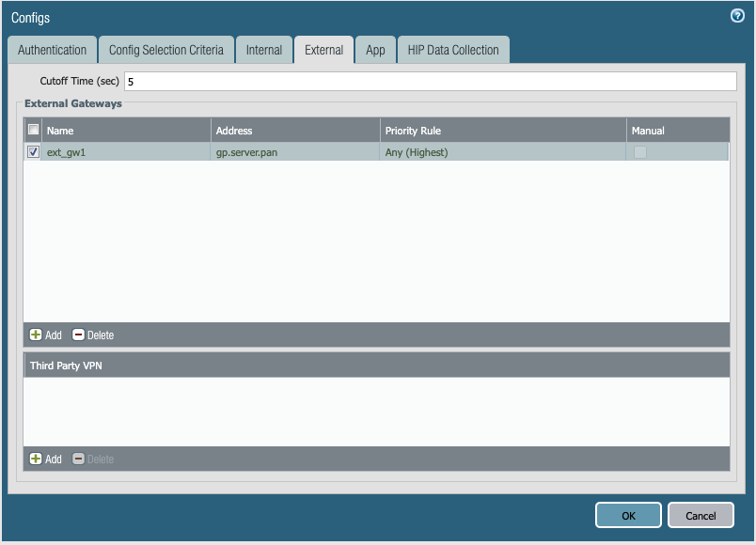Enable the Manual checkbox for ext_gw1

(x=639, y=151)
